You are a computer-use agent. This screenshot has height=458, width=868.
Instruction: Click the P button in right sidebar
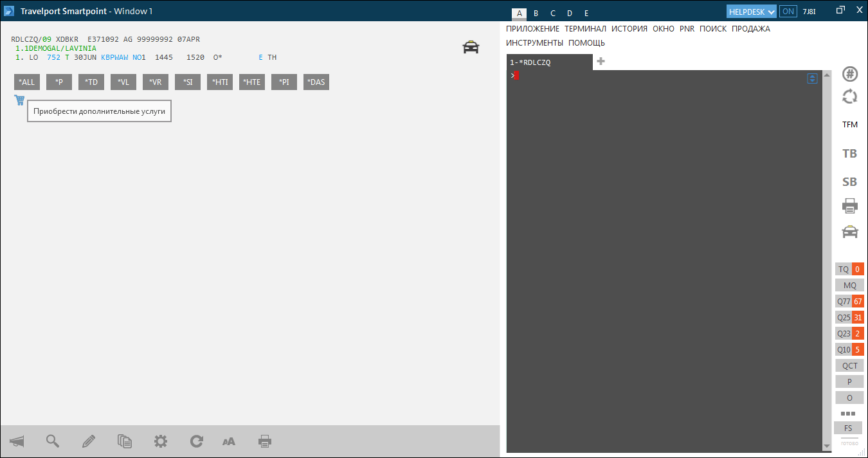click(849, 382)
